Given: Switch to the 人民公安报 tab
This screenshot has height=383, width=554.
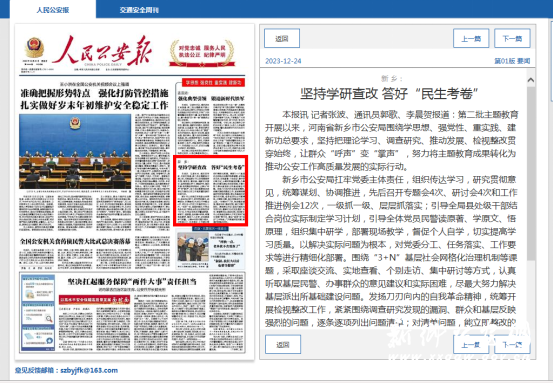Looking at the screenshot, I should point(53,10).
